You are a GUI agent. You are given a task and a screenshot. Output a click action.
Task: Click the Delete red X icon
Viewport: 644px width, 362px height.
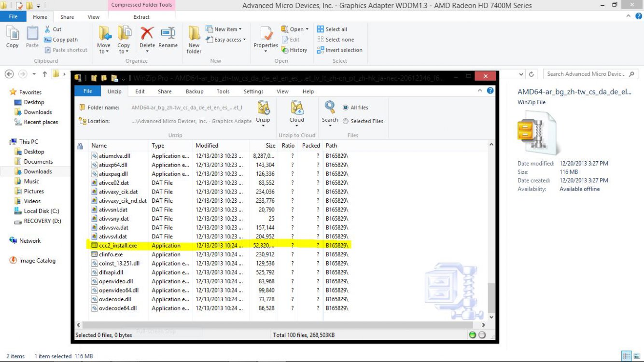147,33
